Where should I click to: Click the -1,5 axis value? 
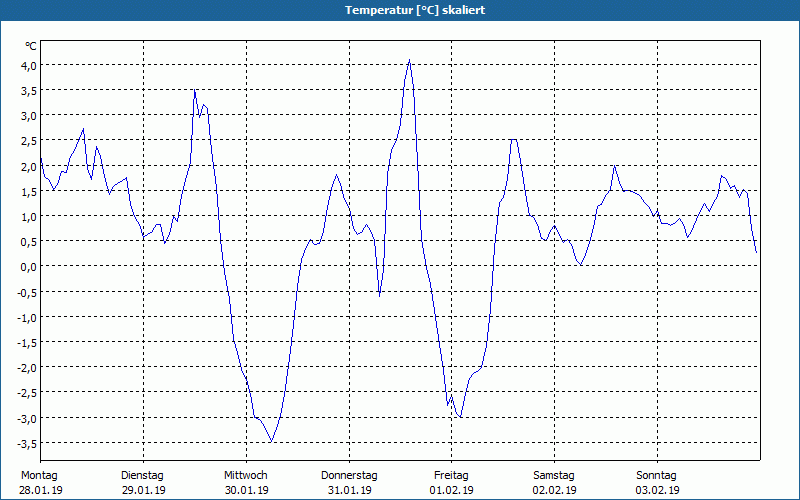pyautogui.click(x=27, y=342)
